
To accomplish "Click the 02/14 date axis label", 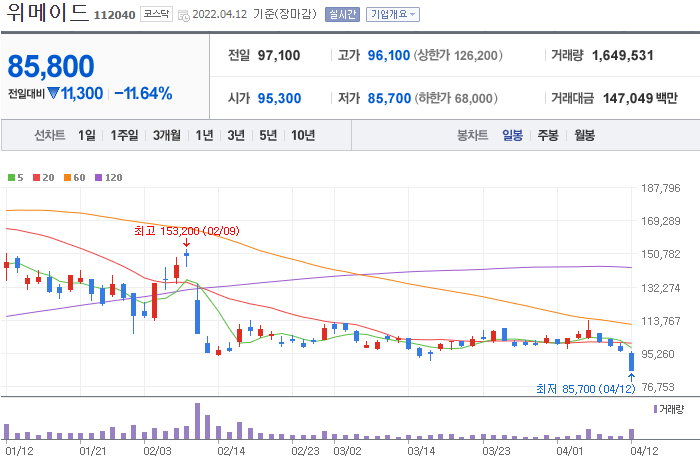I will click(231, 451).
